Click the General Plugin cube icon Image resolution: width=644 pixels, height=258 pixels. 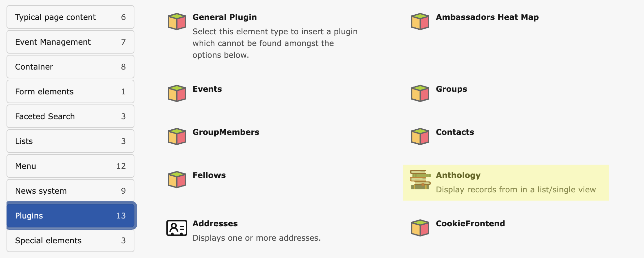[176, 22]
